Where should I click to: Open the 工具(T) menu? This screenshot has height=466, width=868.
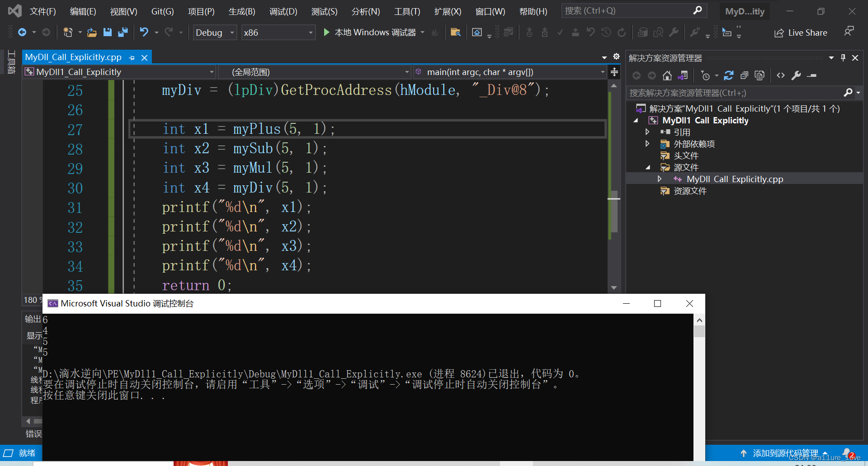(x=407, y=11)
